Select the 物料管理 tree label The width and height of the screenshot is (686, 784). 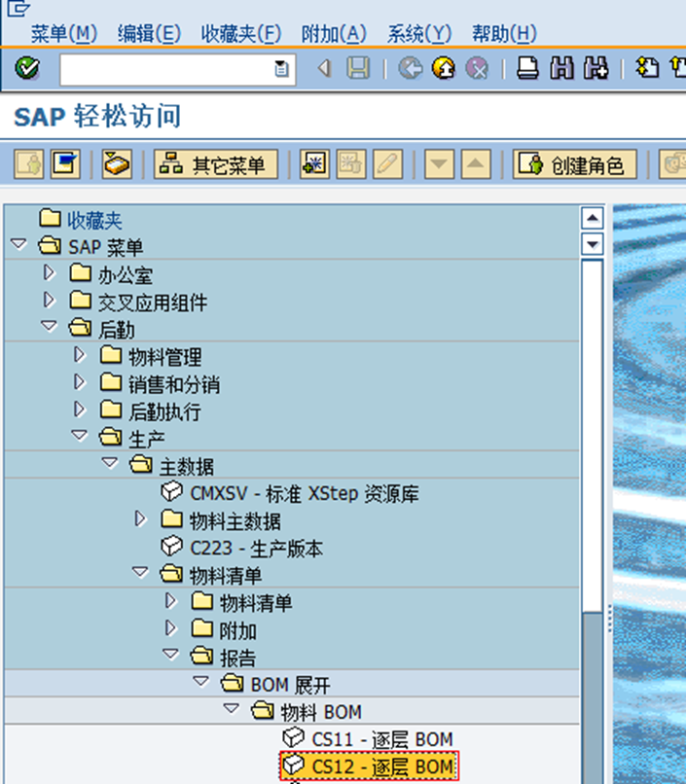[x=164, y=357]
